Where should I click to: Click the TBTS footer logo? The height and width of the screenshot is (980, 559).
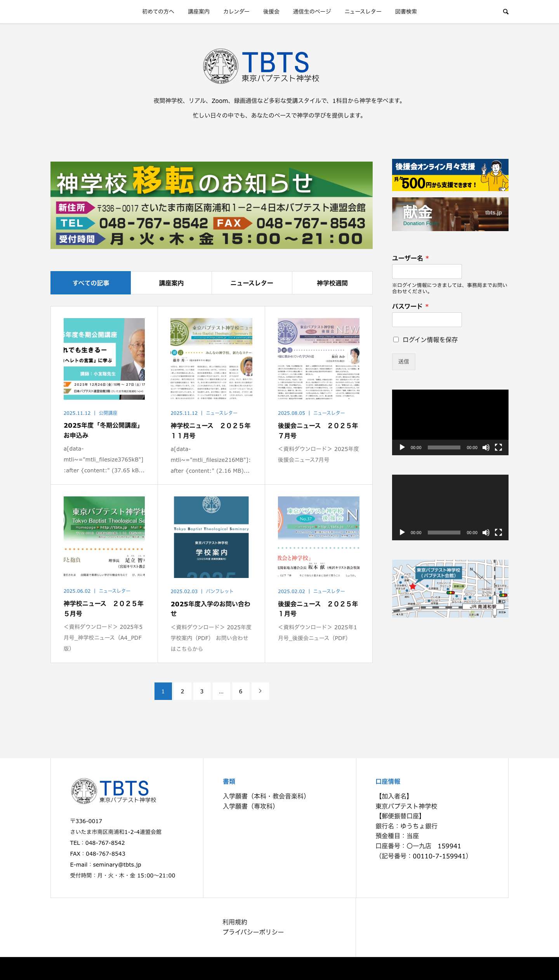[x=113, y=792]
